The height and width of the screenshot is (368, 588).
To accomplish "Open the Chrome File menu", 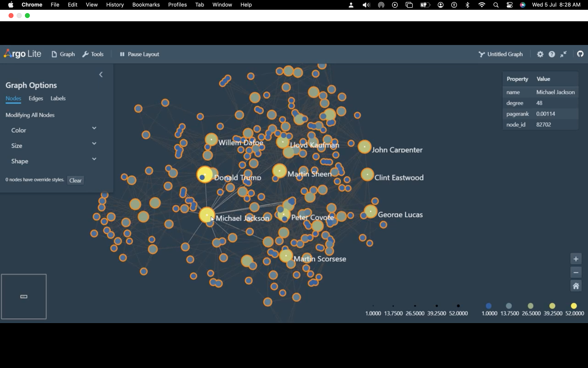I will 55,5.
